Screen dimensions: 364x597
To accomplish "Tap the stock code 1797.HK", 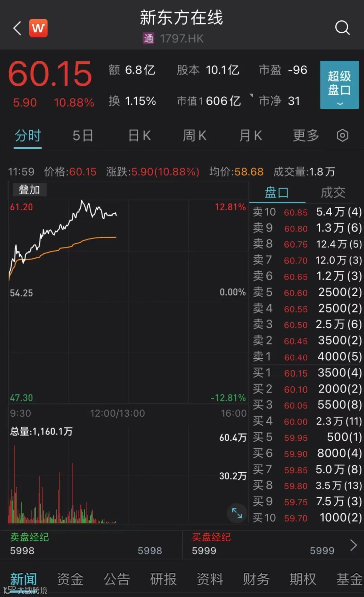I will pyautogui.click(x=182, y=38).
